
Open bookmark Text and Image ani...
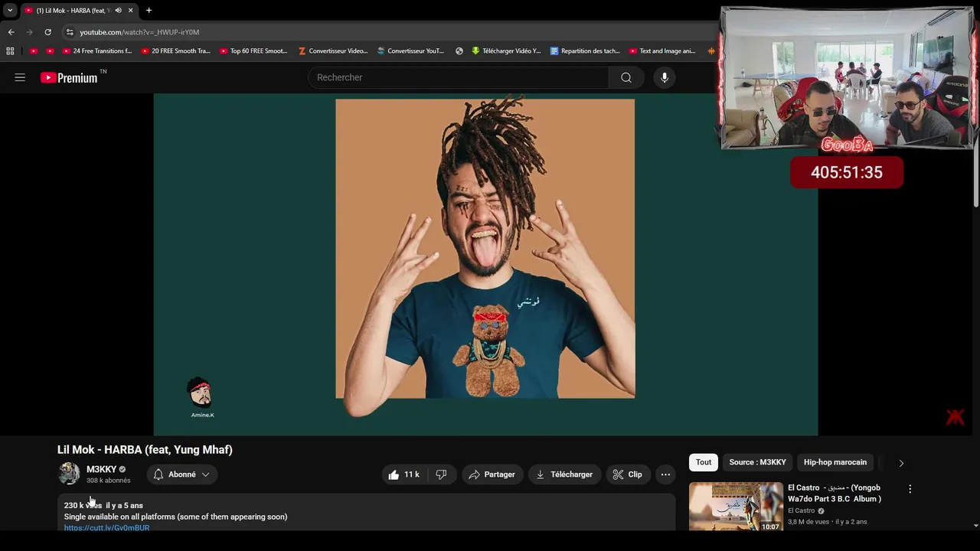[662, 51]
